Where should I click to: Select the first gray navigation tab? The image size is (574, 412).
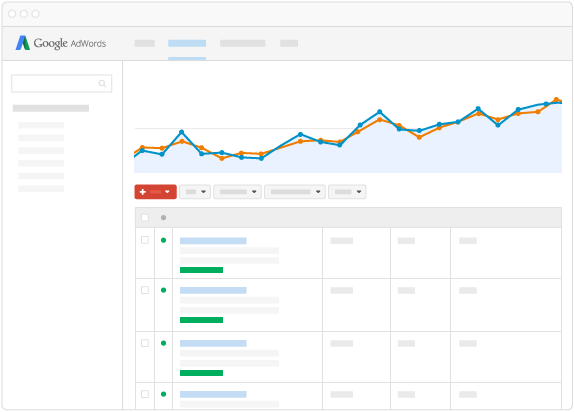145,44
